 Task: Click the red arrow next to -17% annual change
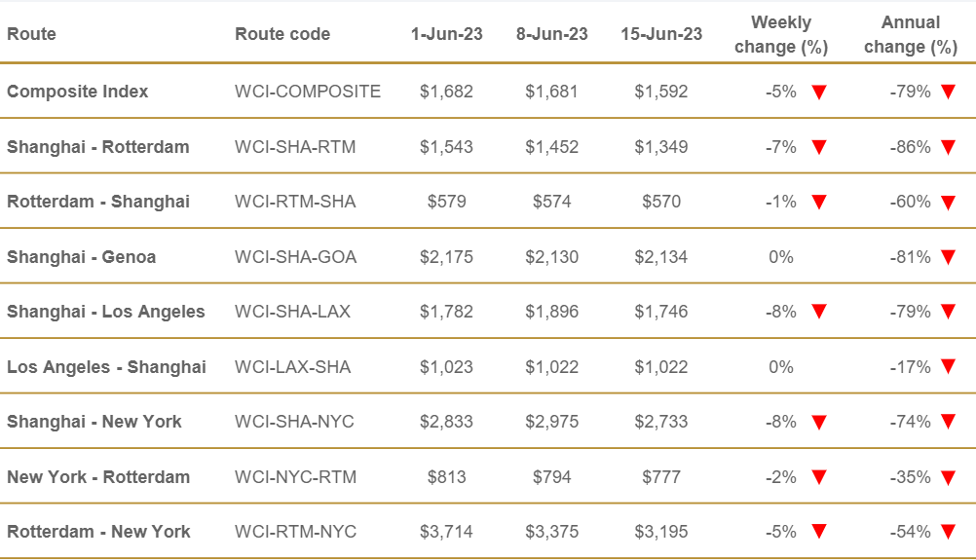point(948,367)
